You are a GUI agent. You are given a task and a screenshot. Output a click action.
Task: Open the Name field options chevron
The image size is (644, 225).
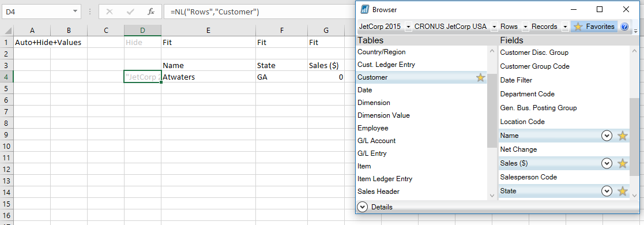607,136
